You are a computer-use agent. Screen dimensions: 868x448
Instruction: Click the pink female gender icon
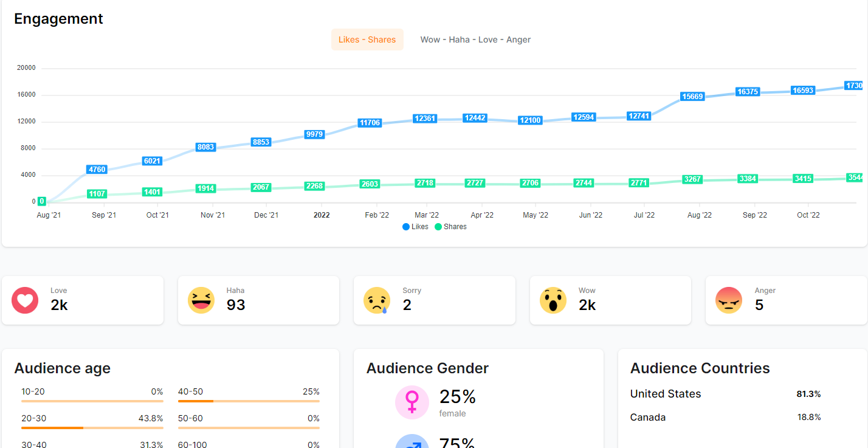[x=412, y=402]
